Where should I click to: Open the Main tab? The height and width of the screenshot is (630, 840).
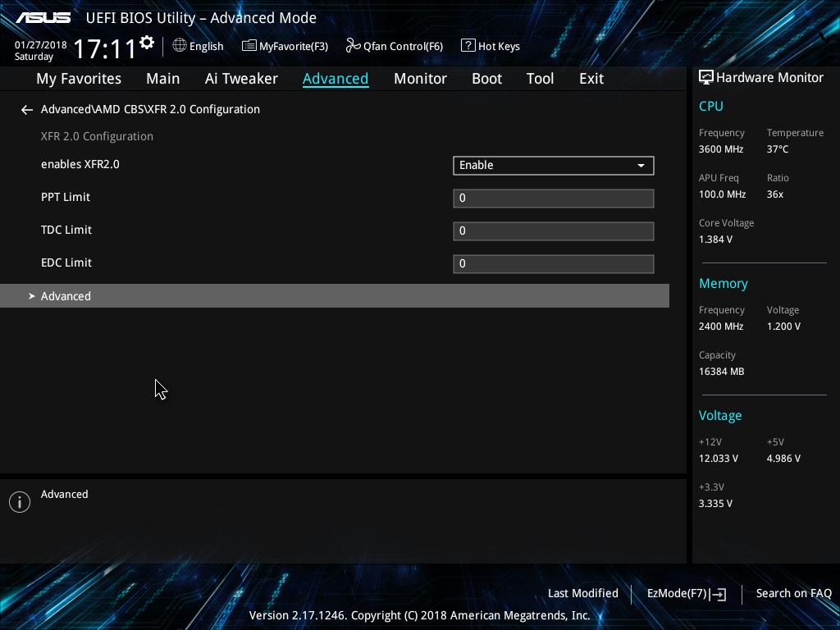[163, 79]
